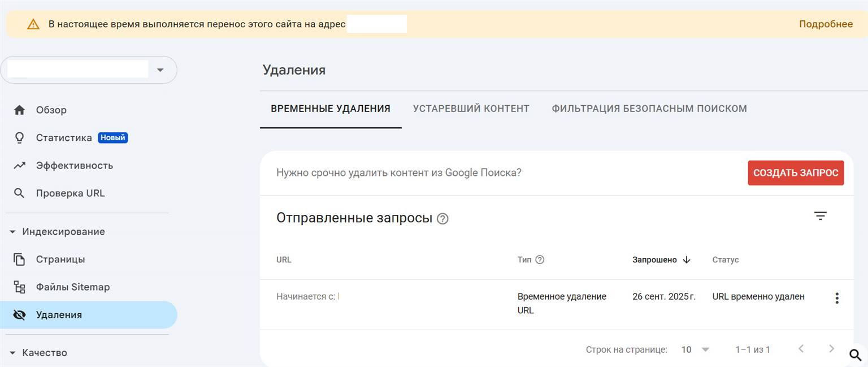Click help icon beside 'Тип' column
868x367 pixels.
[540, 260]
